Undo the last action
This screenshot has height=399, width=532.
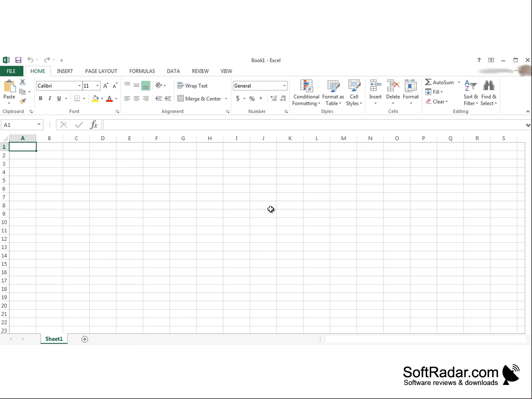[31, 60]
